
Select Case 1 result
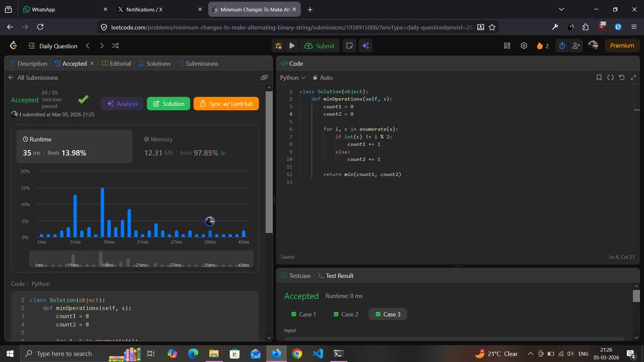[303, 314]
